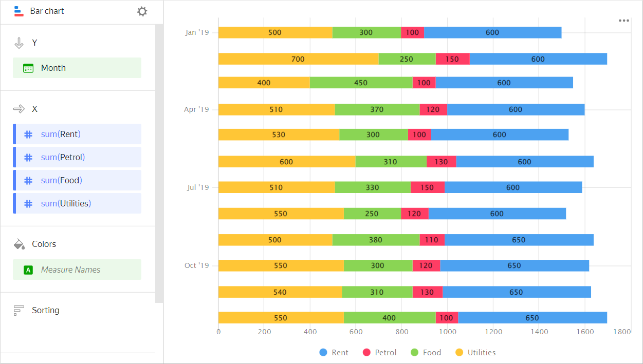Open the chart ellipsis menu

pyautogui.click(x=624, y=21)
